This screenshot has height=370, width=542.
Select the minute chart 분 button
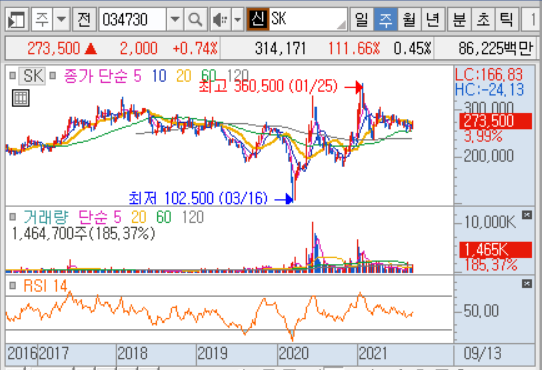pos(459,20)
